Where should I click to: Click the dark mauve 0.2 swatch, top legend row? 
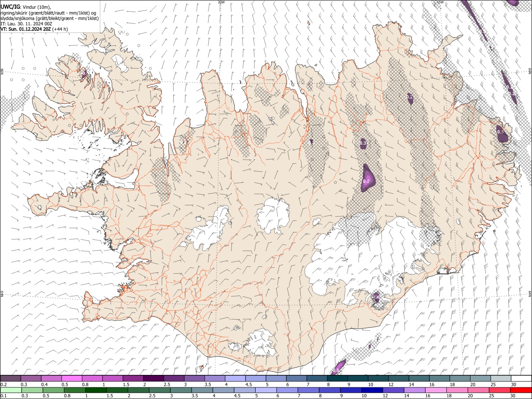point(10,379)
